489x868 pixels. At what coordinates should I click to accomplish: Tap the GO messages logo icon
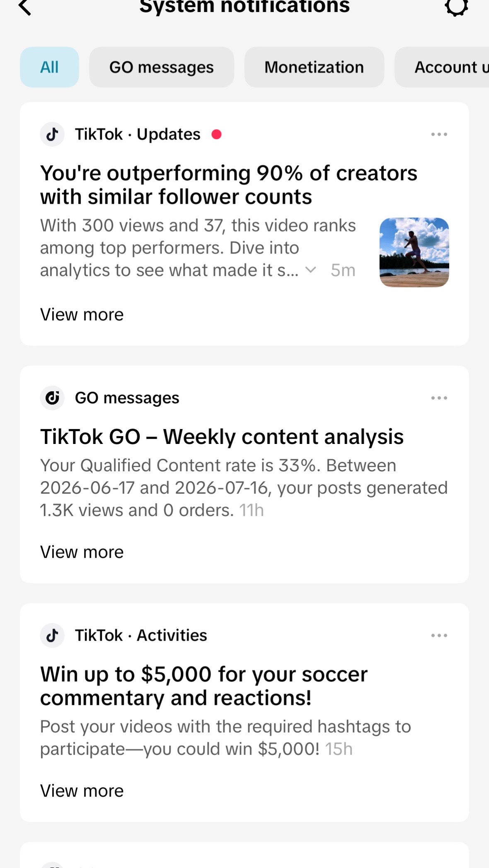52,398
